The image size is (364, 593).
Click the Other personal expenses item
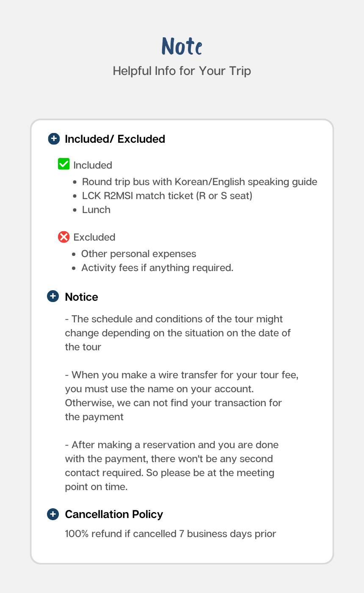tap(138, 254)
